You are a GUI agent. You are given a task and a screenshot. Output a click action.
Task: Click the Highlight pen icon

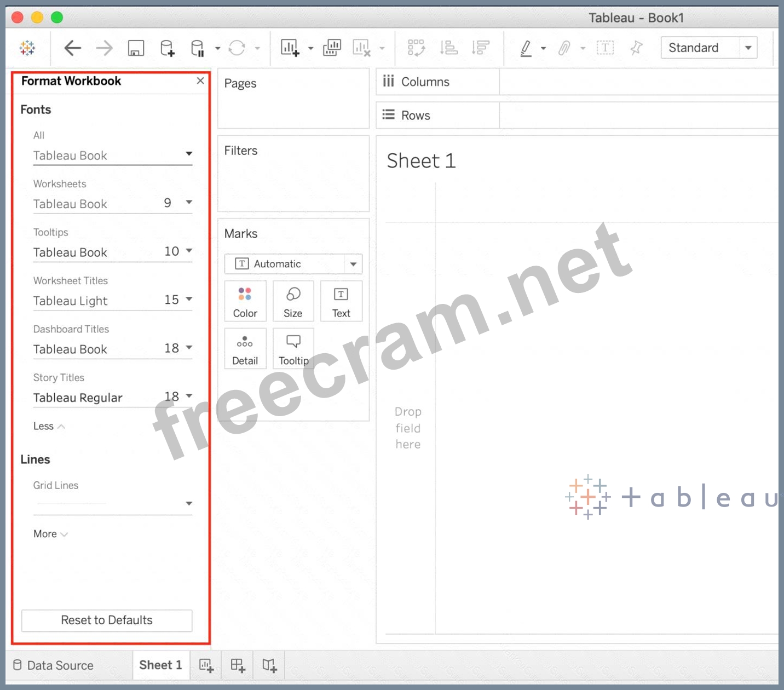pyautogui.click(x=526, y=48)
